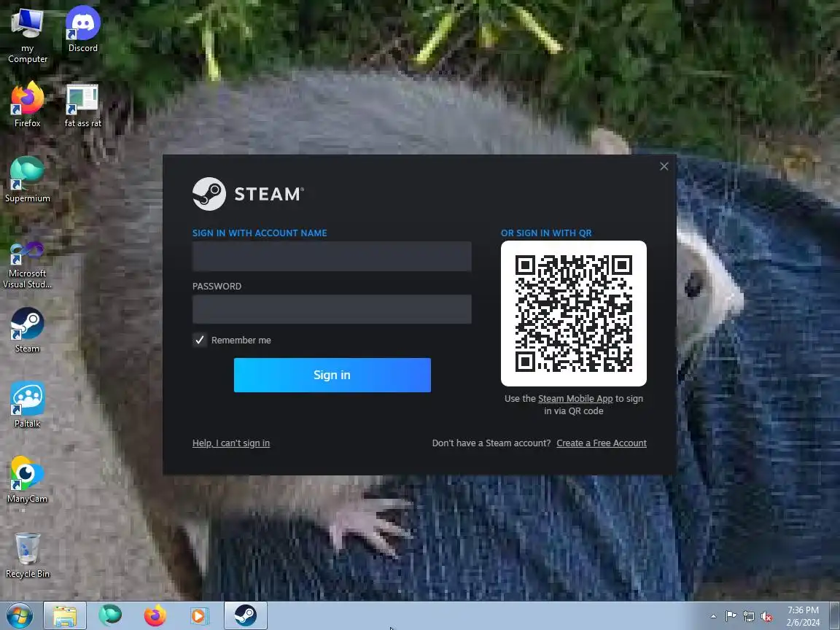Screen dimensions: 840x630
Task: Open the Steam Mobile App link
Action: [575, 399]
